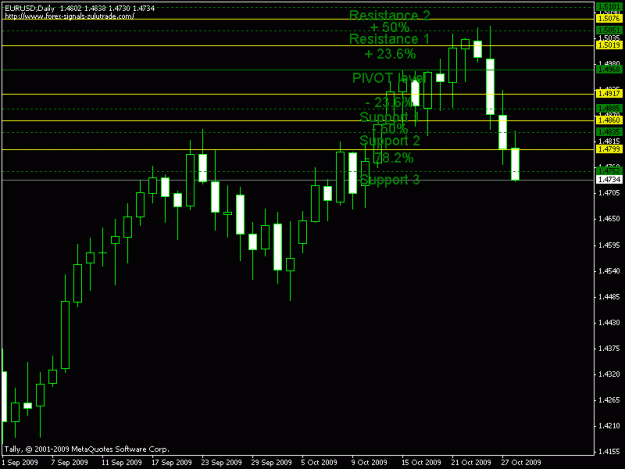The image size is (625, 469).
Task: Select the '- 23.6%' level label
Action: [389, 102]
